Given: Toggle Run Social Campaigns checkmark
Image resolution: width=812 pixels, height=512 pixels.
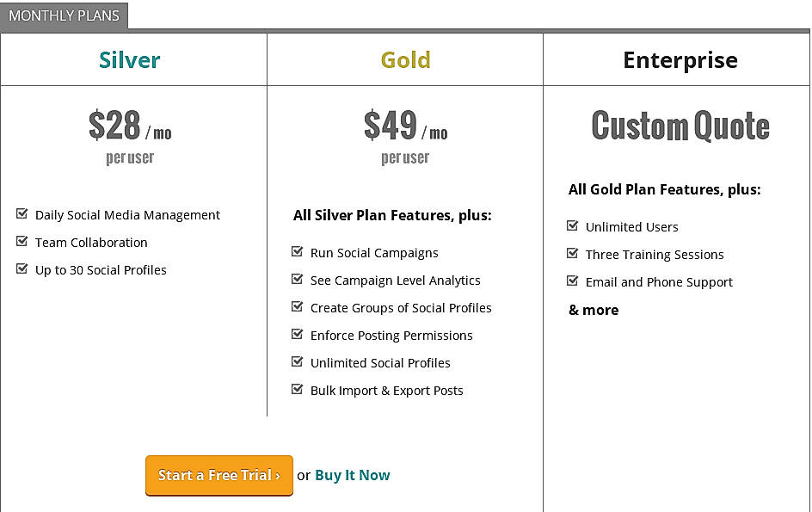Looking at the screenshot, I should point(298,252).
